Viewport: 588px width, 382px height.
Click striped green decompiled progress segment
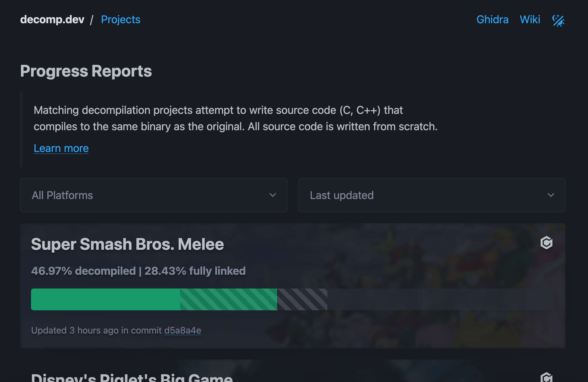tap(228, 299)
